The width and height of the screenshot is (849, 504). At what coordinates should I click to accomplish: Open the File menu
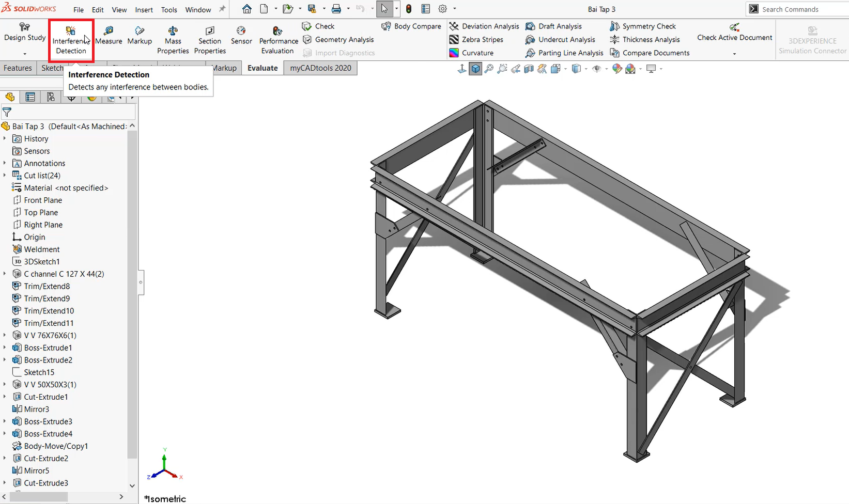(x=79, y=10)
